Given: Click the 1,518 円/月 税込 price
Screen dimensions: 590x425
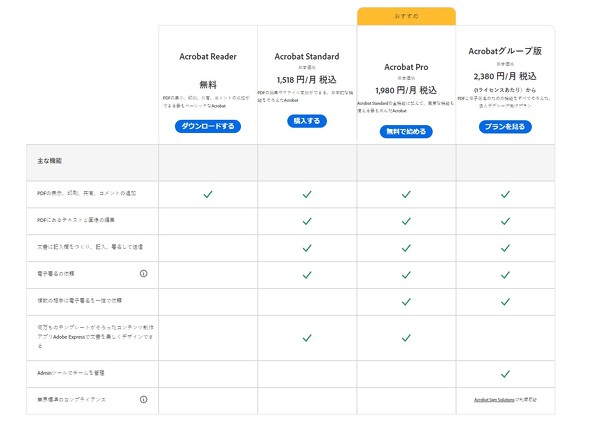Looking at the screenshot, I should (307, 80).
